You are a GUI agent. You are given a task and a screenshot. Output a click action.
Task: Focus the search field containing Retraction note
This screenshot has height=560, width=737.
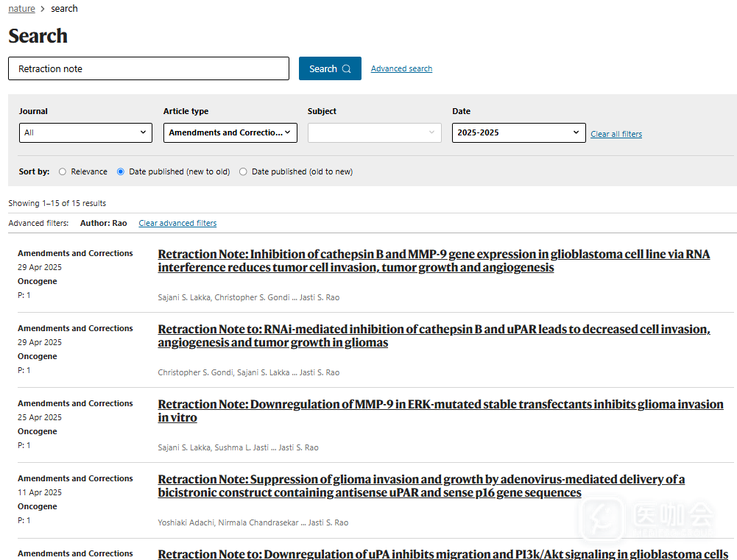click(x=148, y=68)
